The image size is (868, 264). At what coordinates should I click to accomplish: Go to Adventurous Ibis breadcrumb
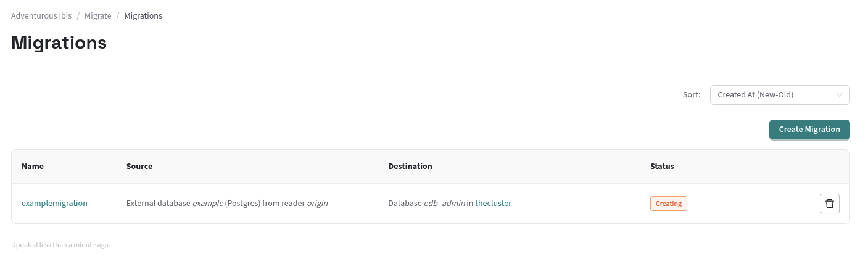coord(41,16)
